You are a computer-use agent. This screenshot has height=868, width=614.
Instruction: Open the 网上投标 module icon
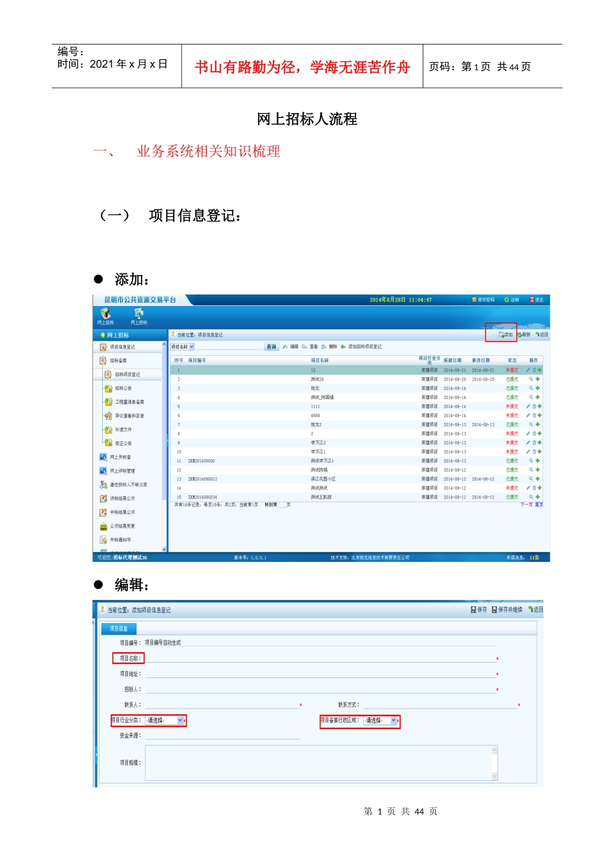(x=139, y=316)
